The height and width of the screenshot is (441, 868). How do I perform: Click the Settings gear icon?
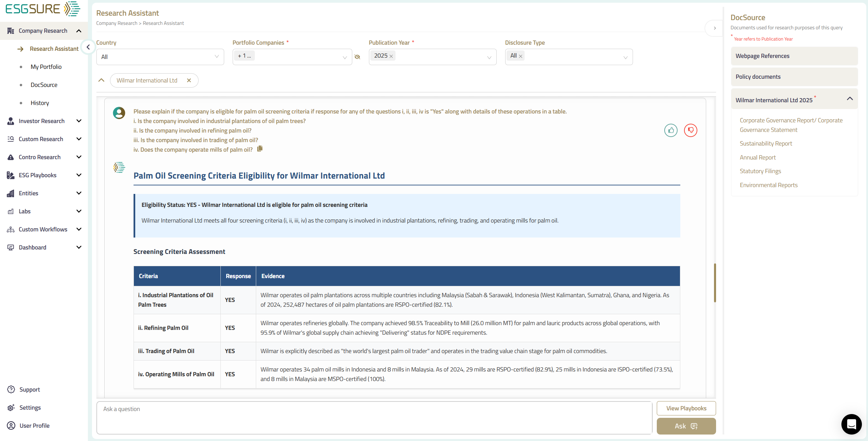point(11,408)
